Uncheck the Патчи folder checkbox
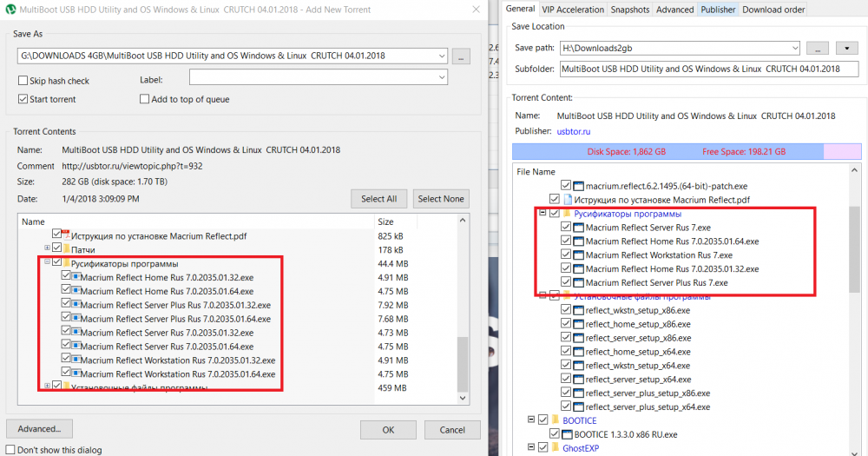This screenshot has width=868, height=456. pos(56,248)
